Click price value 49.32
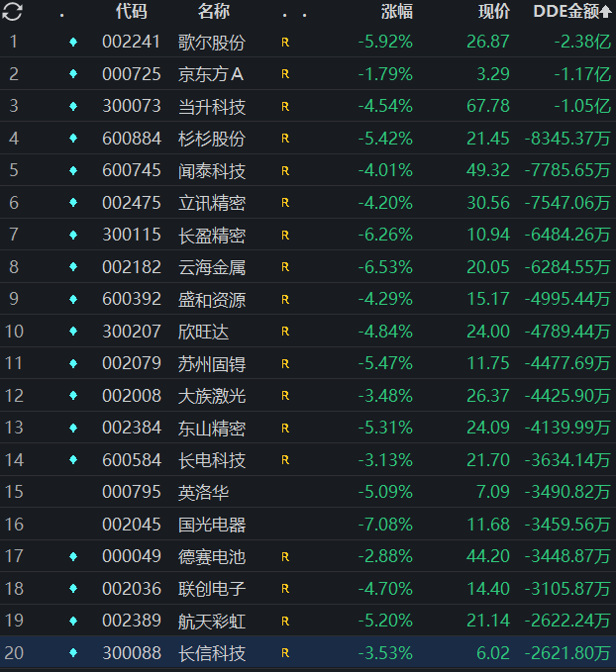616x672 pixels. coord(487,170)
